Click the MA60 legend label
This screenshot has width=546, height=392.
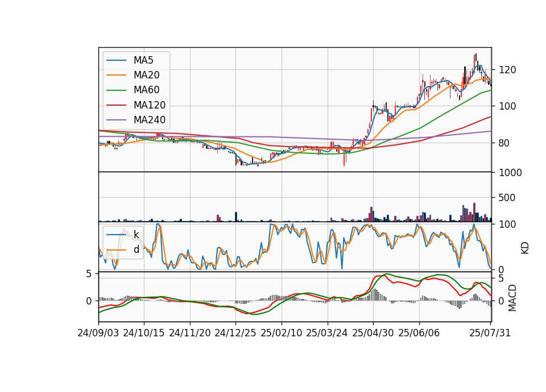(146, 90)
